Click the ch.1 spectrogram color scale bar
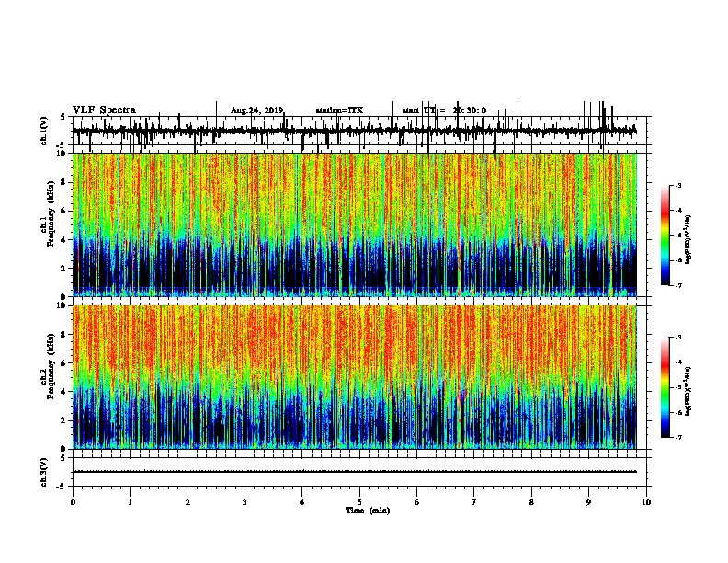This screenshot has width=728, height=563. tap(665, 236)
